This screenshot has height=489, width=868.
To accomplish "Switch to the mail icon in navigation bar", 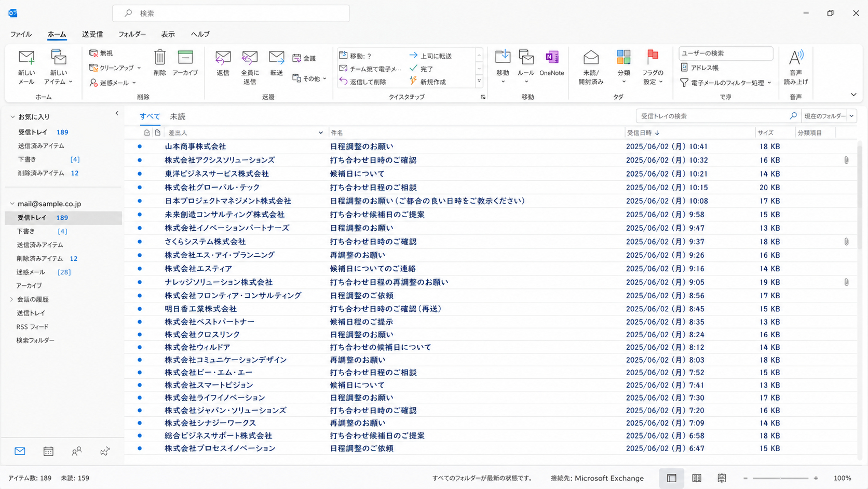I will coord(20,451).
